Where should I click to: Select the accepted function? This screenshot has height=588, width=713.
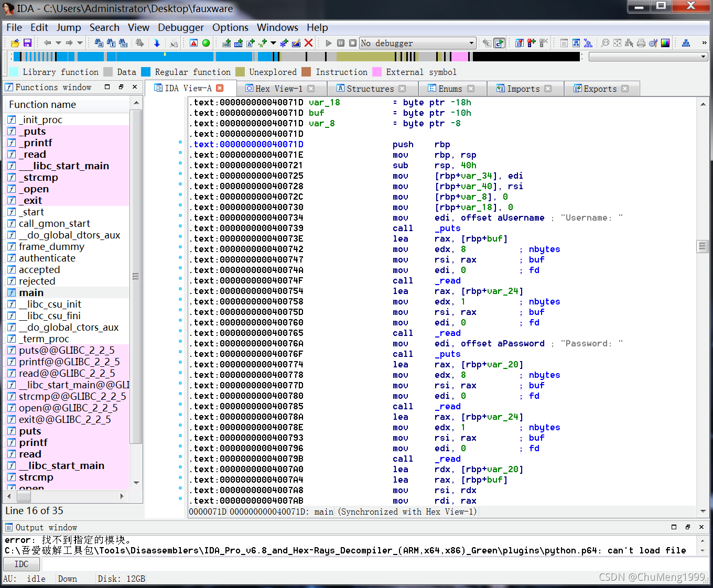coord(39,269)
